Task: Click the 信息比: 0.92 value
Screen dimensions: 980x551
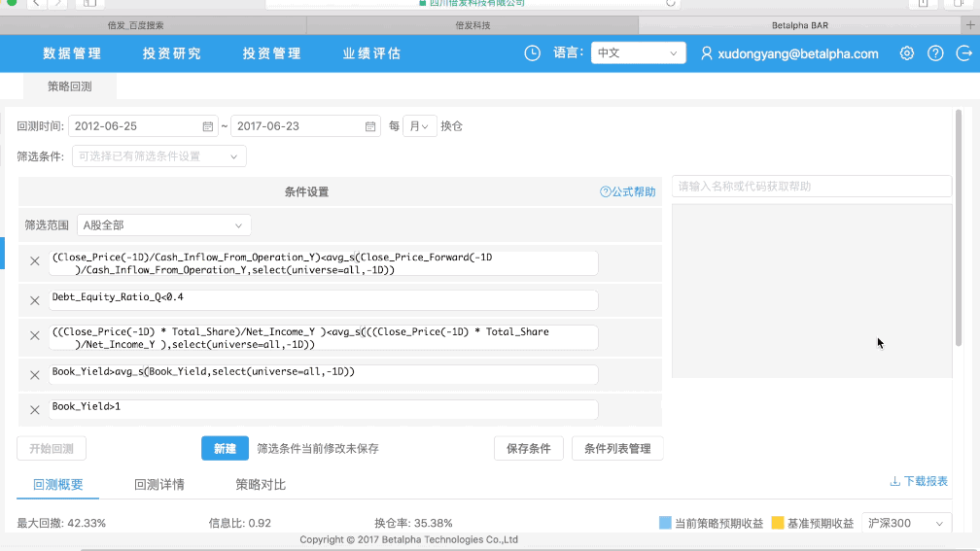Action: 240,523
